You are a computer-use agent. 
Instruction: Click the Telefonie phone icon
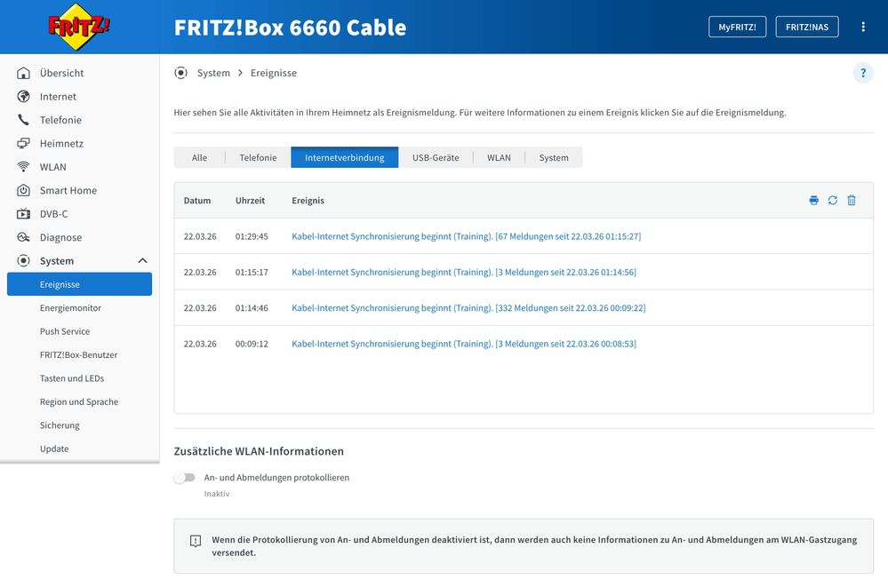click(x=23, y=120)
